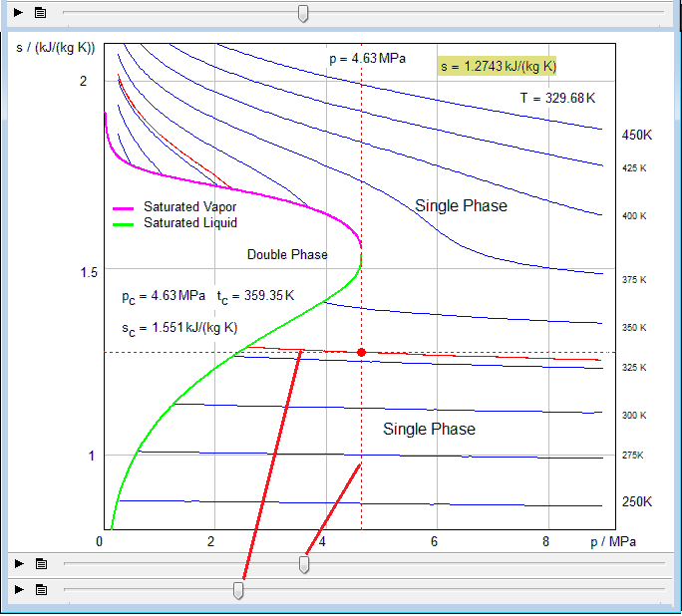Viewport: 682px width, 616px height.
Task: Click the 350 K isotherm label
Action: 634,328
